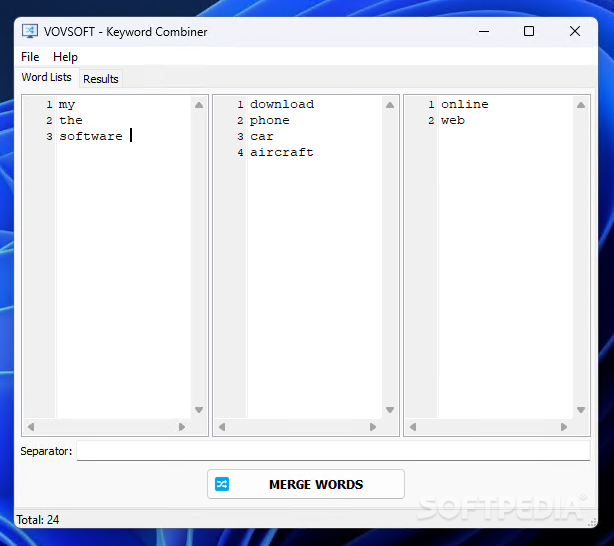Click the word "aircraft" in second list
614x546 pixels.
click(x=282, y=152)
